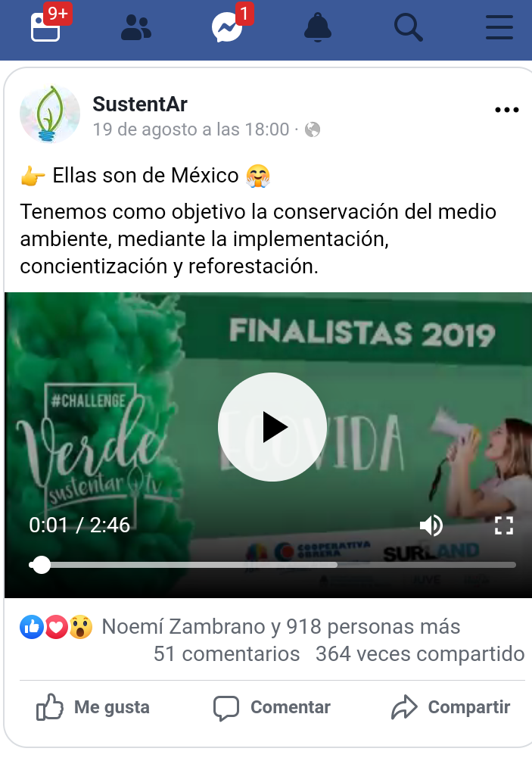Viewport: 532px width, 767px height.
Task: Open Messenger with 1 unread notification
Action: pos(227,27)
